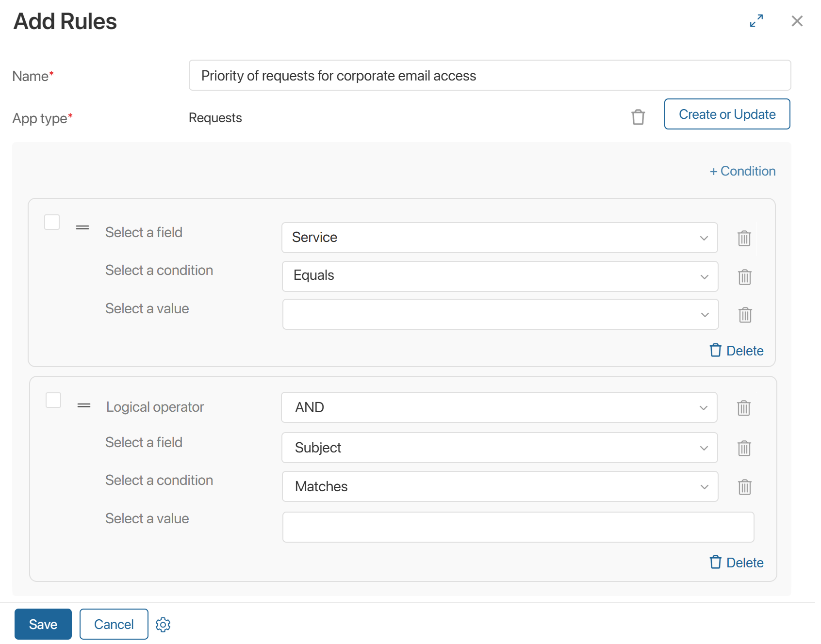Focus the empty value field under Matches
The height and width of the screenshot is (644, 821).
click(x=518, y=527)
